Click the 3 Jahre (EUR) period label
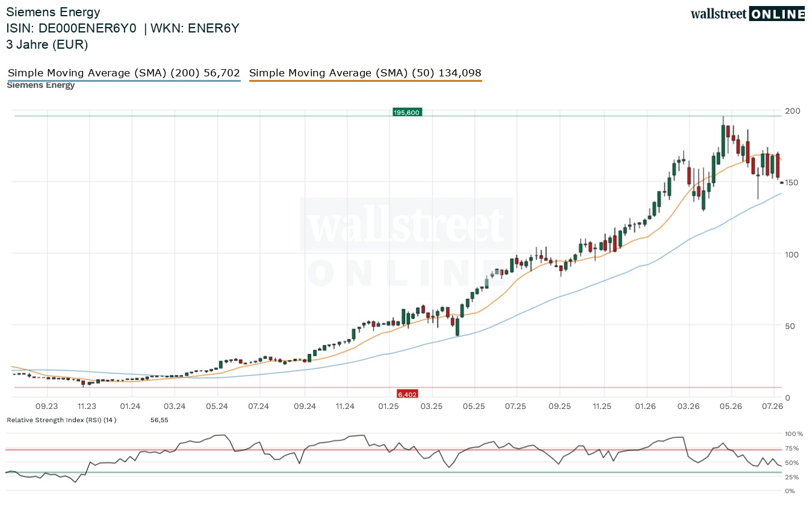The width and height of the screenshot is (812, 507). point(47,45)
